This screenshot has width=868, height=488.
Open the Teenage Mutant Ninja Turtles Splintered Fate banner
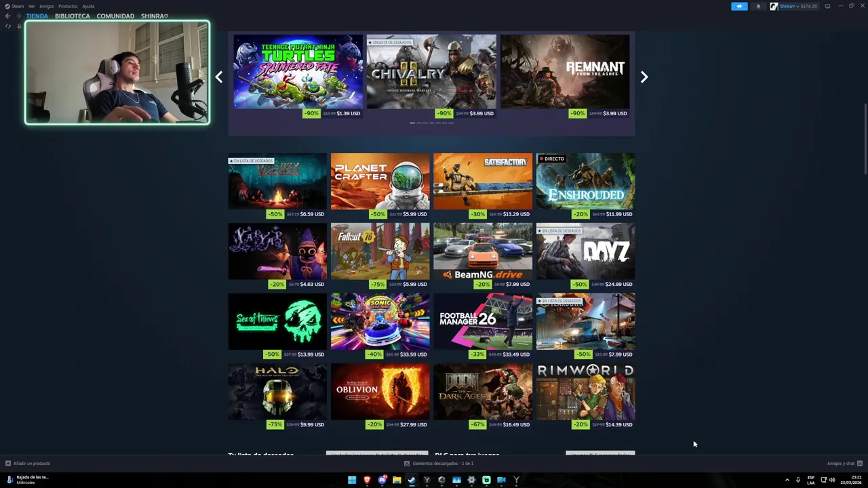(298, 72)
